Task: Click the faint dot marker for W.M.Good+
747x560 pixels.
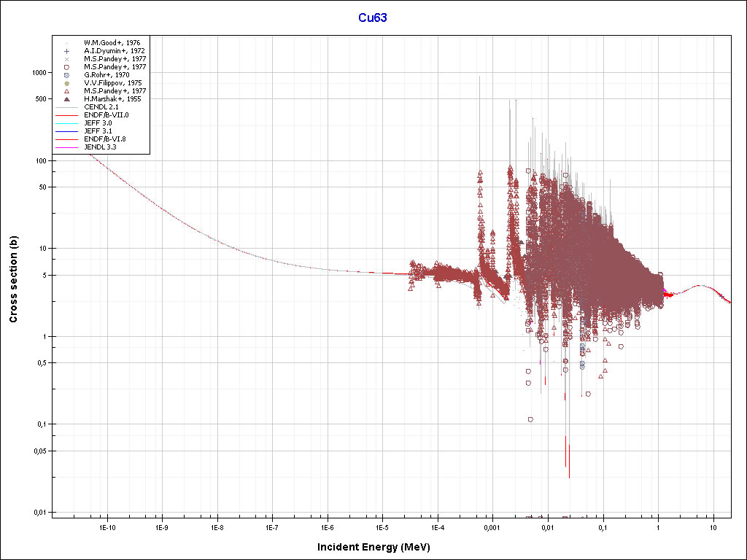Action: pos(66,43)
